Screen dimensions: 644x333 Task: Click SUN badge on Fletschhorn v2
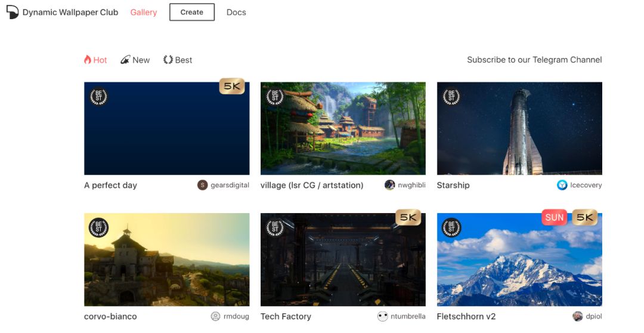click(555, 217)
